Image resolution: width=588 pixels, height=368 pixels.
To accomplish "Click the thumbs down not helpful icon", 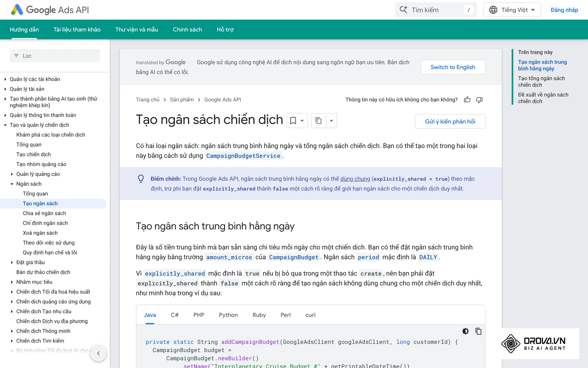I will click(479, 100).
